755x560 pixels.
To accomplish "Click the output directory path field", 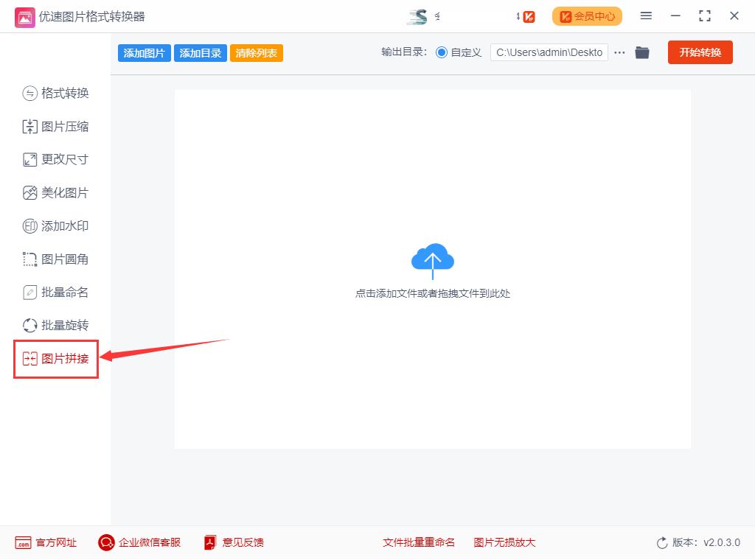I will (549, 52).
